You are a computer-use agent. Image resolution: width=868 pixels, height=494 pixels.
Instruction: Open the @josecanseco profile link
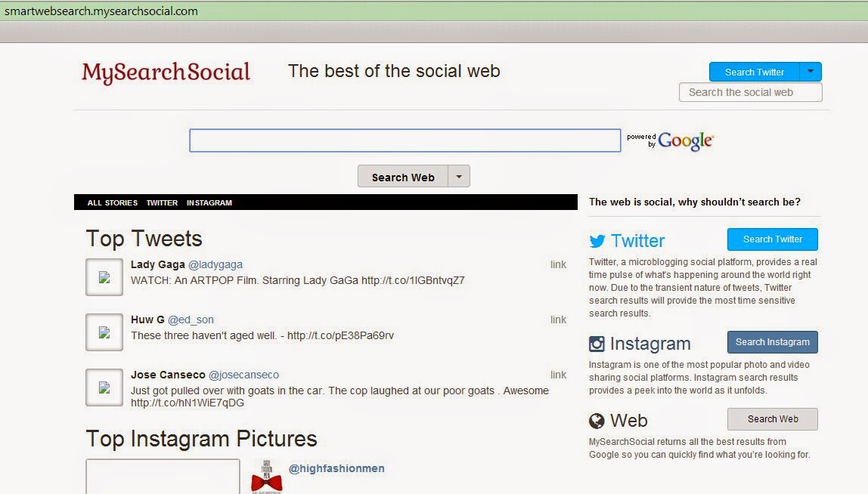[x=243, y=375]
